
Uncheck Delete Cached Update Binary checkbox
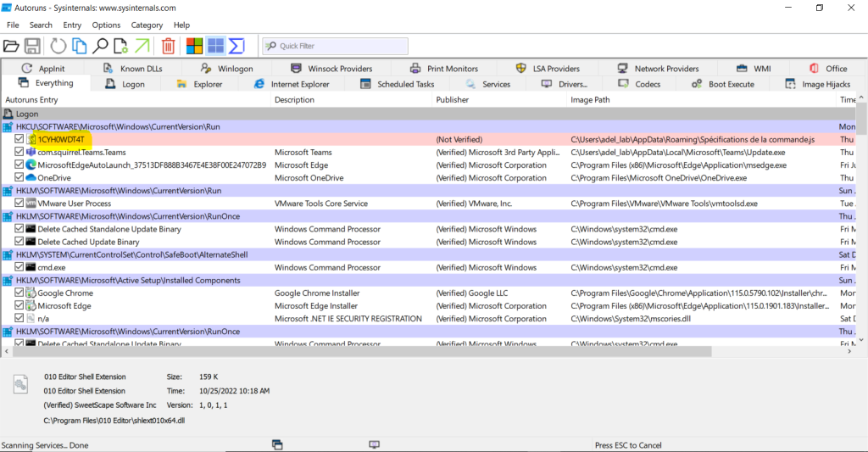(19, 242)
